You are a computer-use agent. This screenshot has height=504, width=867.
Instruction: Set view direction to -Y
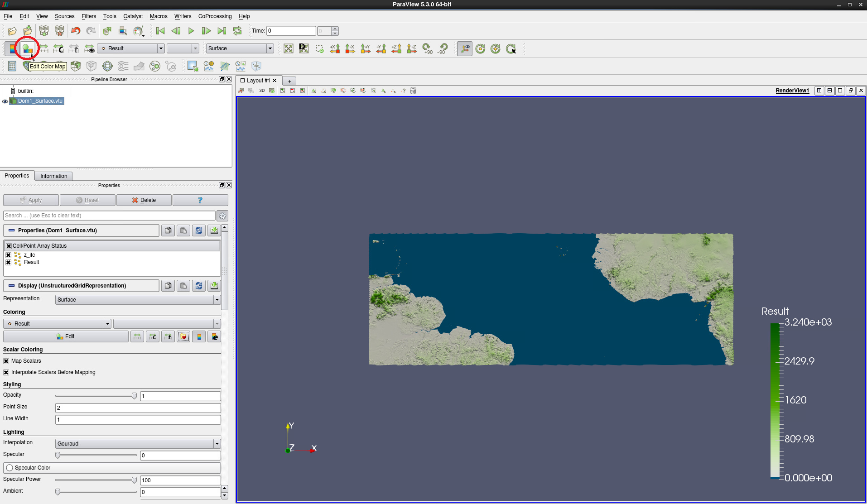point(381,48)
